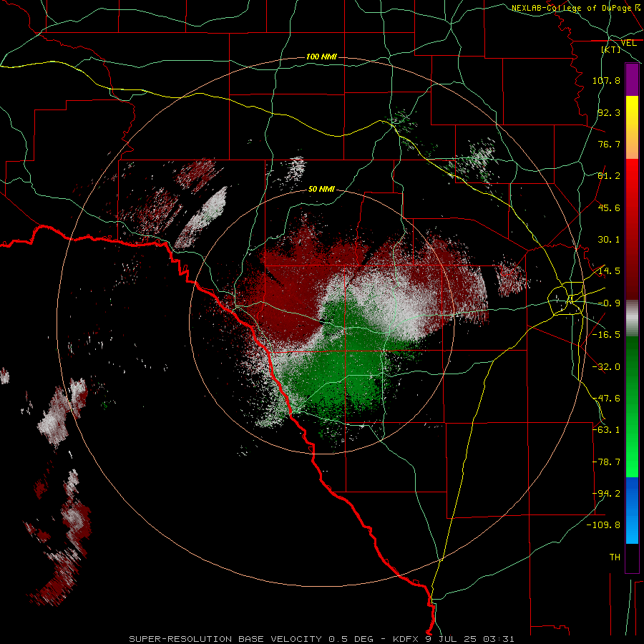Image resolution: width=644 pixels, height=644 pixels.
Task: Click the 30.1 velocity scale value
Action: (x=609, y=240)
